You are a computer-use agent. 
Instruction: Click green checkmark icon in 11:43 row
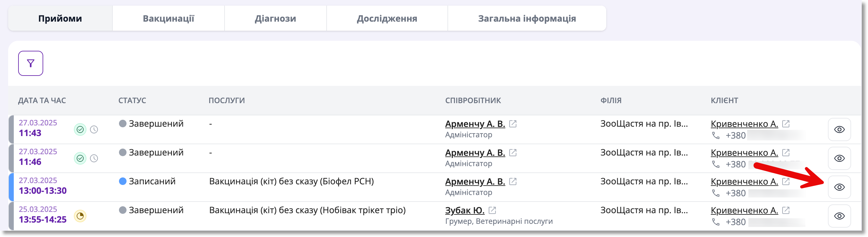(x=80, y=129)
